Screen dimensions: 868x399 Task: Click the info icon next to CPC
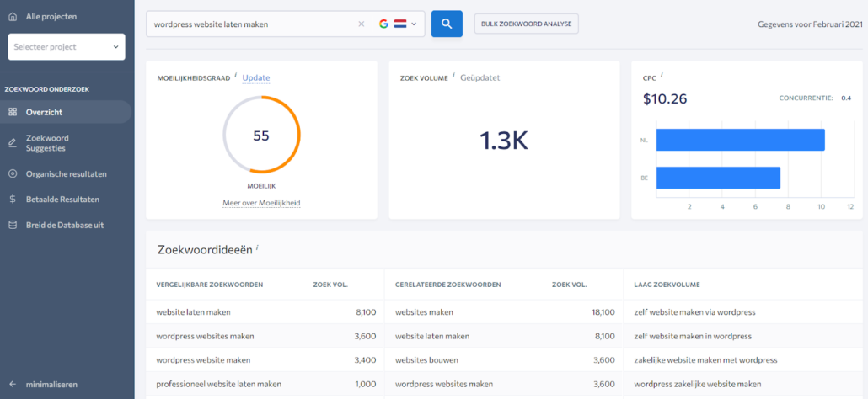pos(662,74)
